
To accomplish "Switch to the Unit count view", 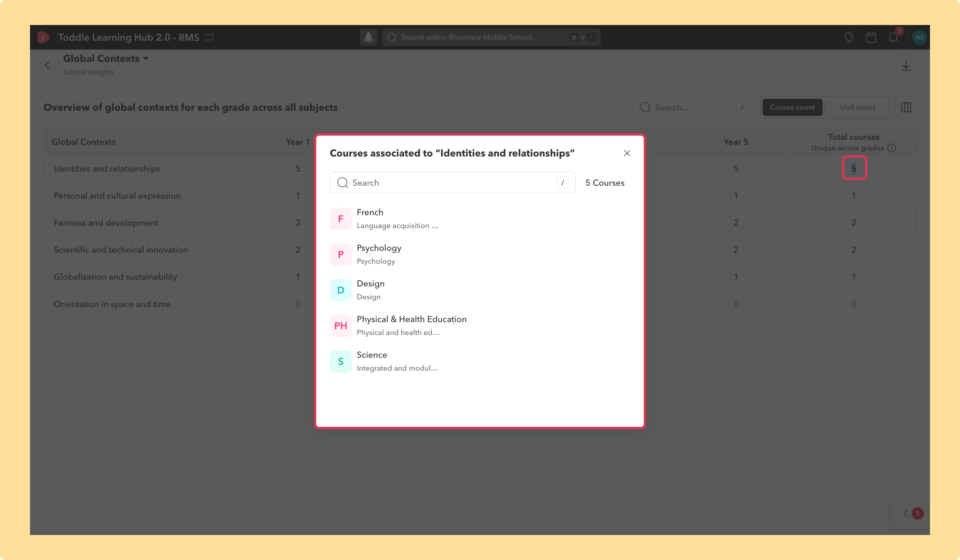I will point(857,107).
